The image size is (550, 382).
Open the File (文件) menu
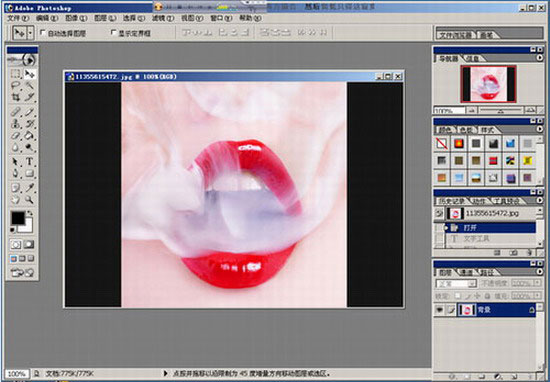(x=18, y=18)
